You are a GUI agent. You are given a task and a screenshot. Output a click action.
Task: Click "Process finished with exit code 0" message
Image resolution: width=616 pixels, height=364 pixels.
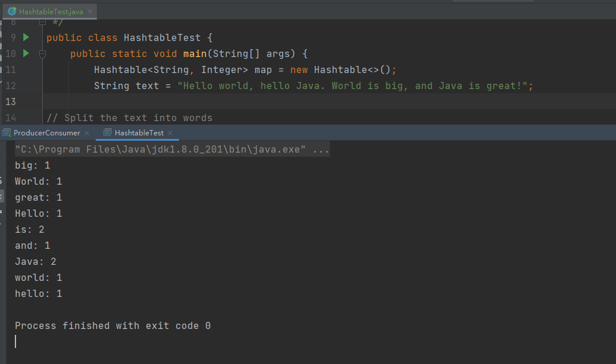click(x=113, y=326)
